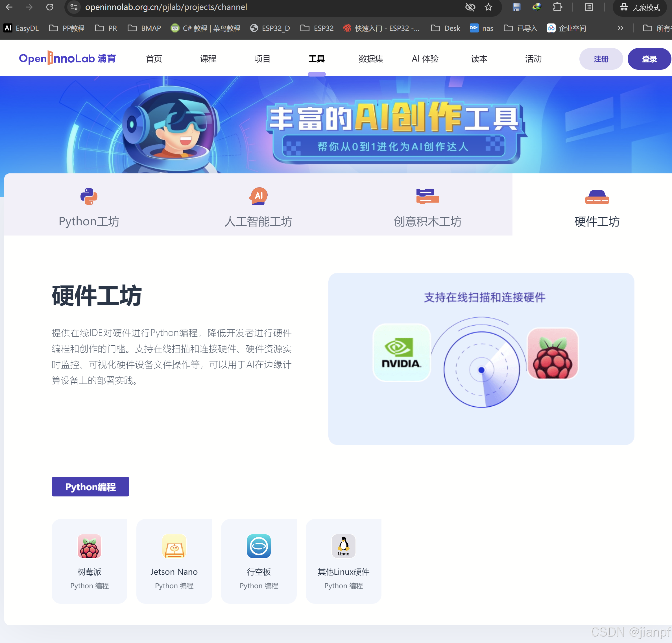The image size is (672, 643).
Task: Open the 数据集 navigation menu item
Action: click(371, 59)
